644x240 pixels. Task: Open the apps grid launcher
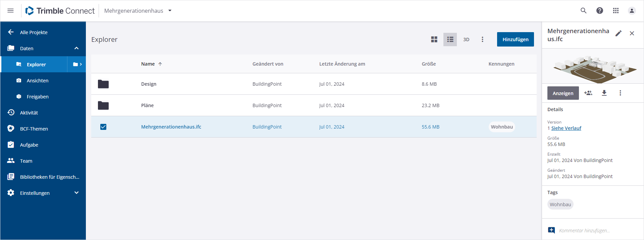click(x=616, y=11)
